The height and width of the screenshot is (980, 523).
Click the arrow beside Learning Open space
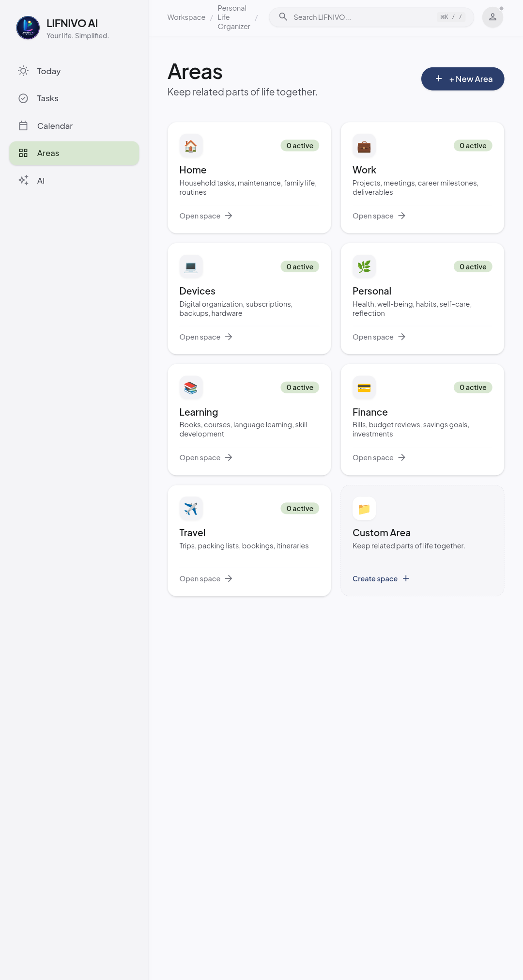[x=229, y=458]
